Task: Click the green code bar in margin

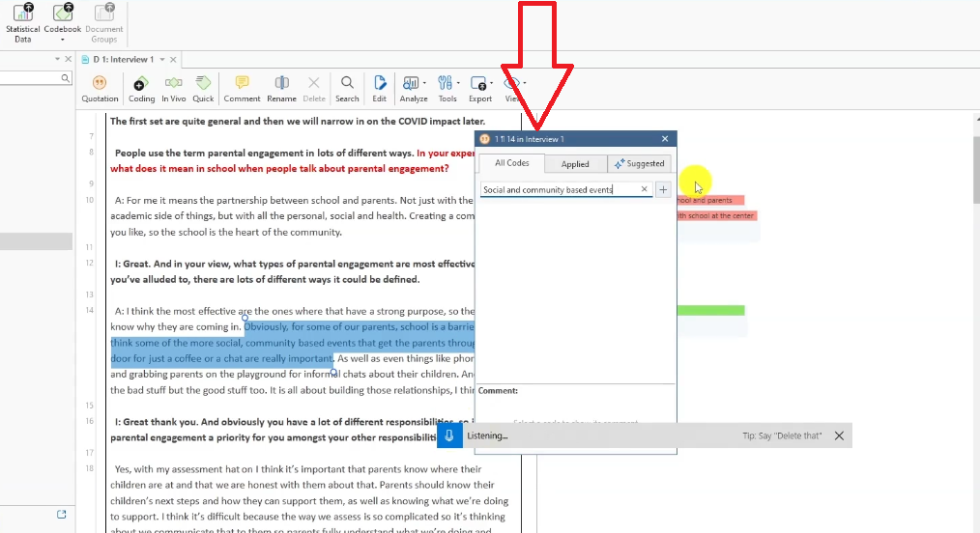Action: pyautogui.click(x=711, y=310)
